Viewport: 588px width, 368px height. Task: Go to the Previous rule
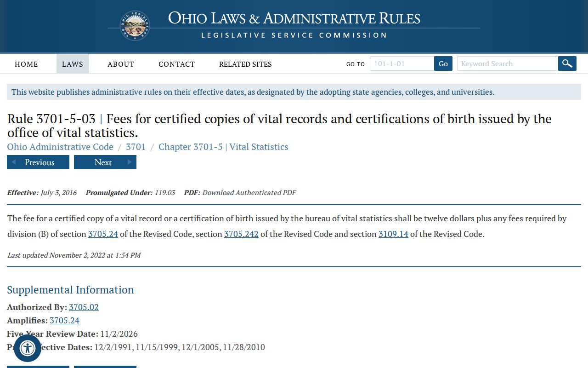coord(38,162)
